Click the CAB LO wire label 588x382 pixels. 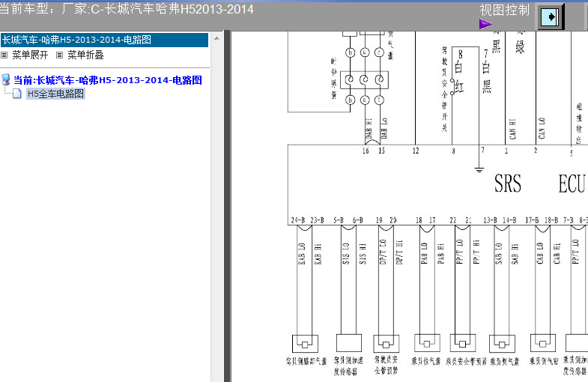(540, 253)
